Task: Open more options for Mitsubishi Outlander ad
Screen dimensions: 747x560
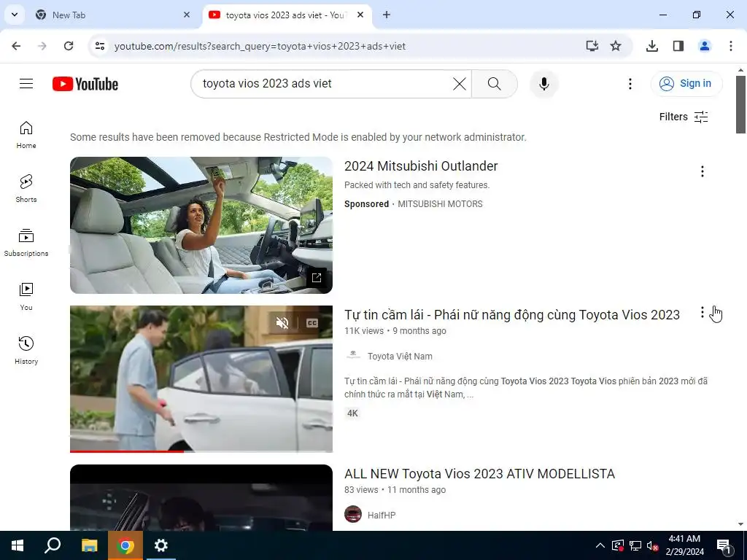Action: click(703, 171)
